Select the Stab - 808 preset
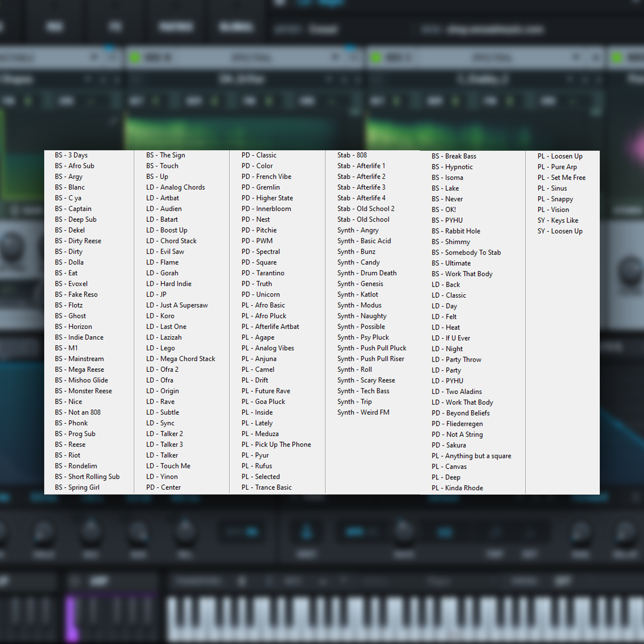644x644 pixels. [352, 155]
